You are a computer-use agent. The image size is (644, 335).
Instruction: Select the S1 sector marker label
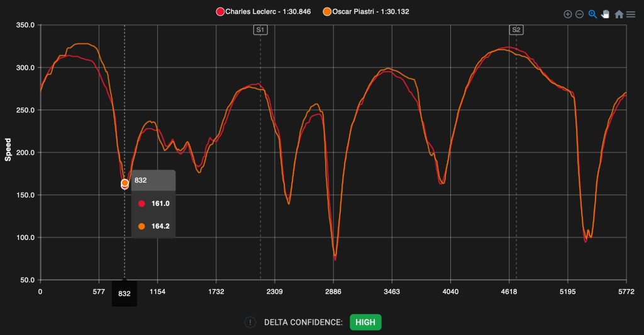coord(260,30)
